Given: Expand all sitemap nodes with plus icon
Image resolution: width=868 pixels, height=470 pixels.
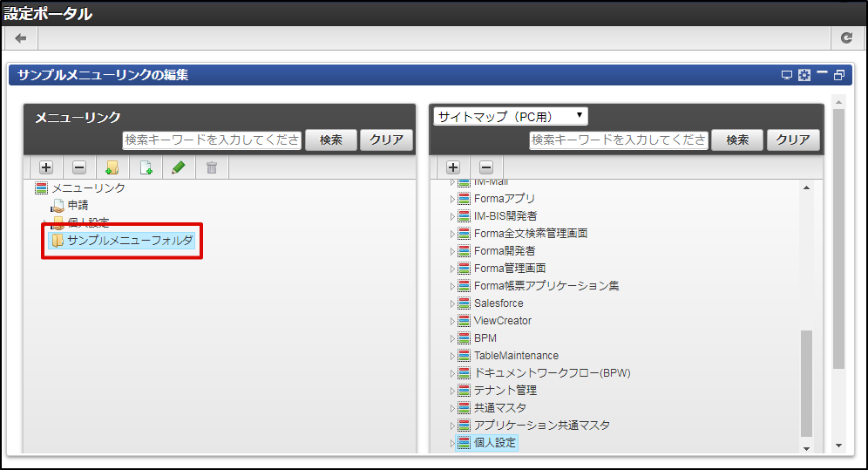Looking at the screenshot, I should click(453, 167).
